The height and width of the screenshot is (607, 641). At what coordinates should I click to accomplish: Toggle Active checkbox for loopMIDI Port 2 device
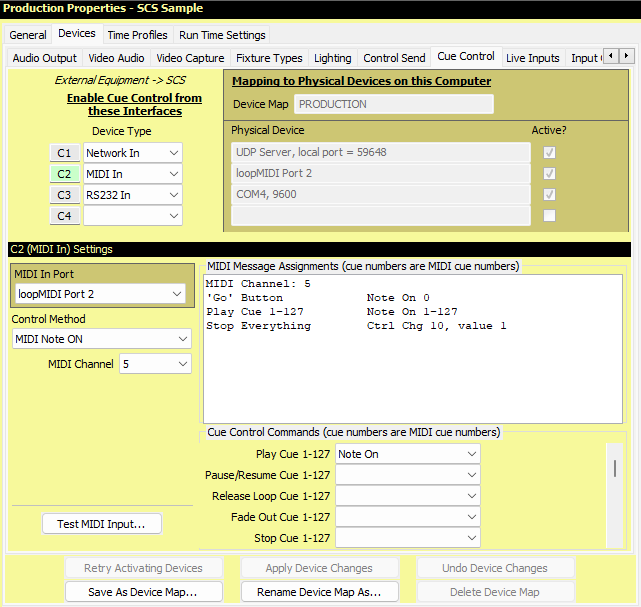[549, 173]
